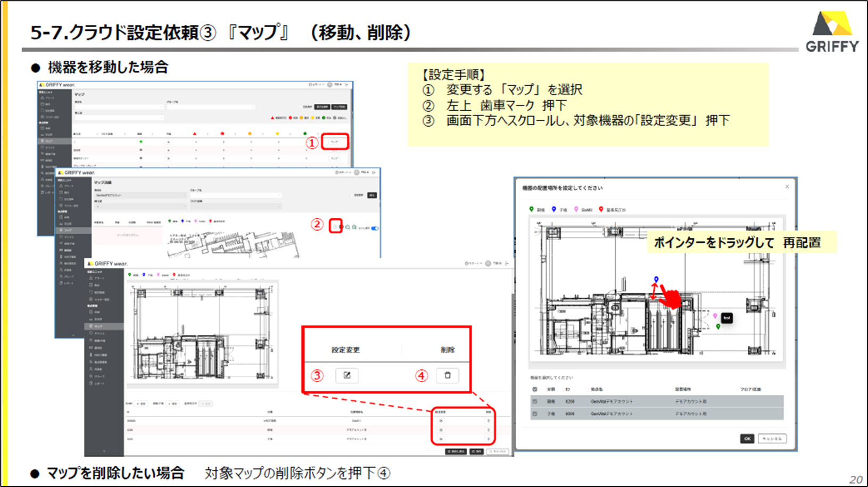Screen dimensions: 868x487
Task: Close the device placement dialog with X
Action: 787,187
